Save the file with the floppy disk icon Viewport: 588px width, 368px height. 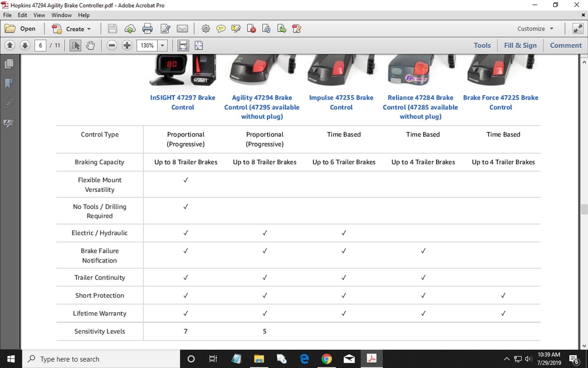point(112,29)
